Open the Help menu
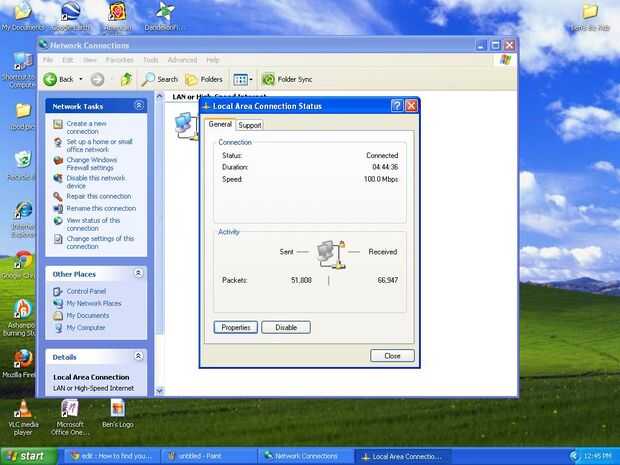This screenshot has height=465, width=620. (212, 60)
